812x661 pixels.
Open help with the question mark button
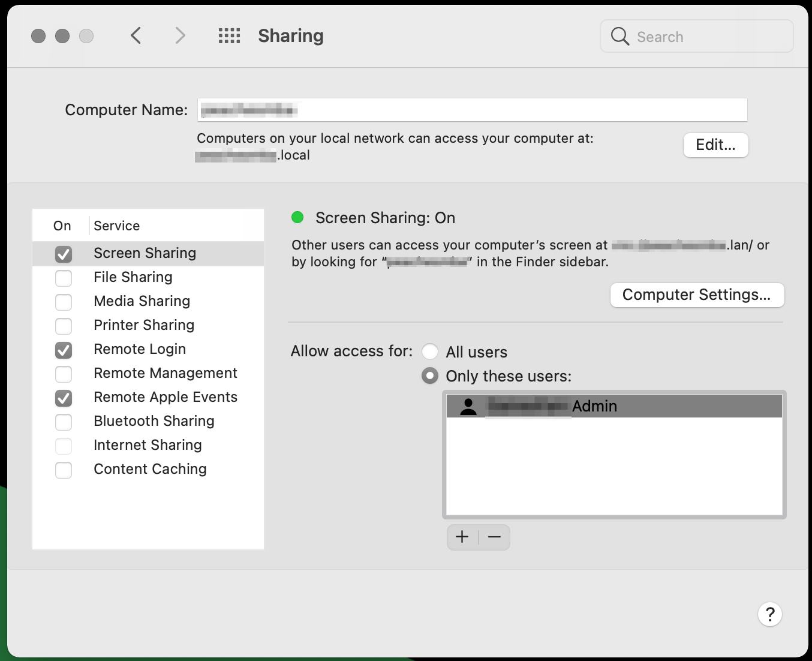(770, 614)
